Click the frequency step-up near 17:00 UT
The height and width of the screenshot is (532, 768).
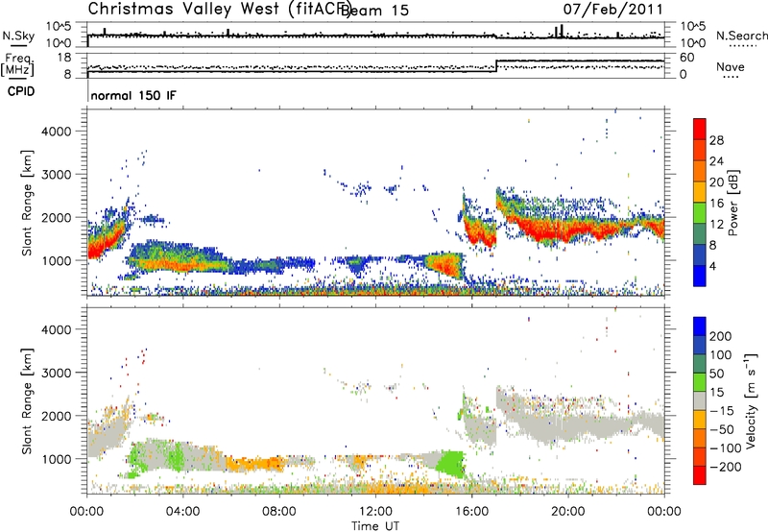pos(496,66)
